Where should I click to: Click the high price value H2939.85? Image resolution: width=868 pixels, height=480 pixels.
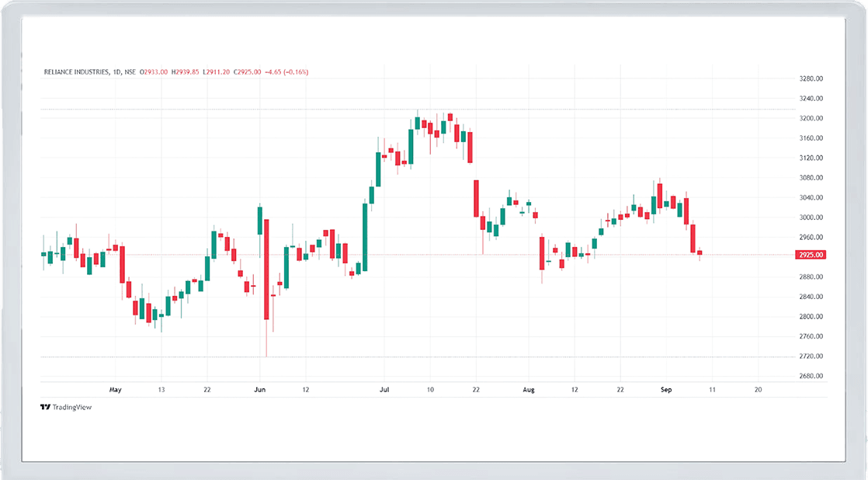[186, 72]
